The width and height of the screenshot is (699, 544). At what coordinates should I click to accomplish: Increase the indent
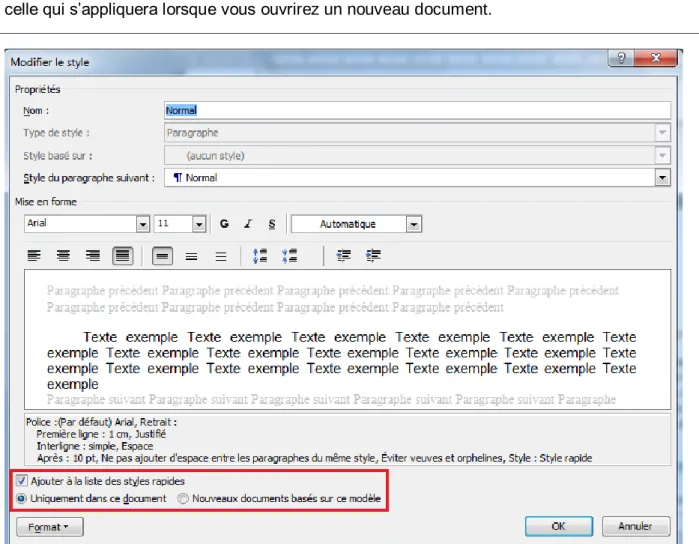point(373,256)
